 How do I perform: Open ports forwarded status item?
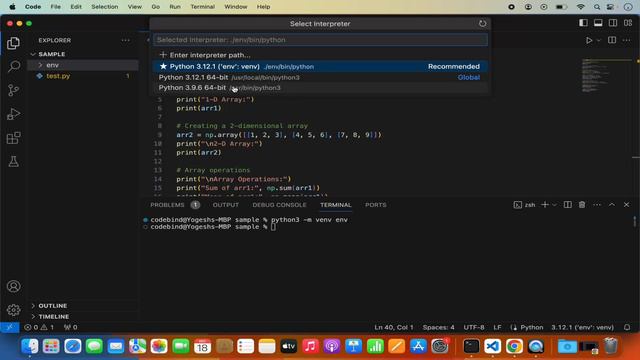pos(70,327)
